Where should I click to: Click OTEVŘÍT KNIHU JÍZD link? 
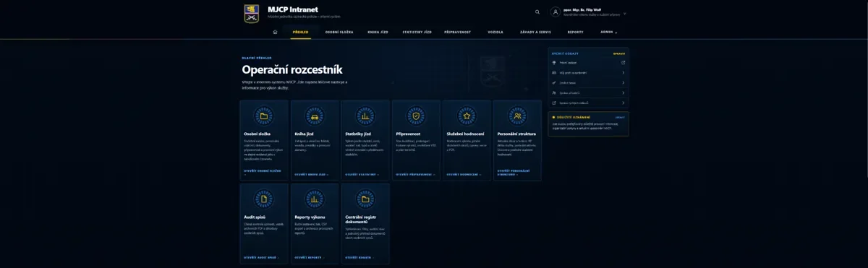(311, 174)
